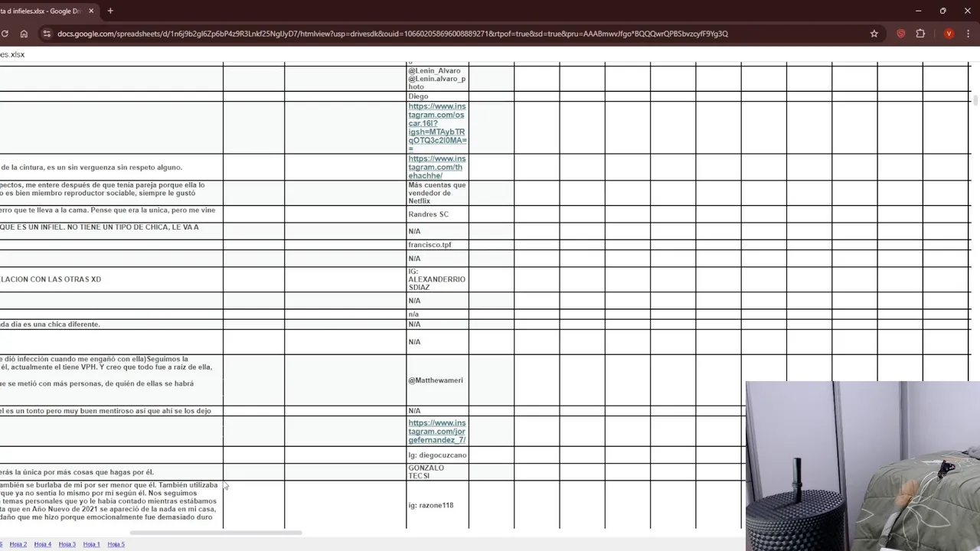Screen dimensions: 980x551
Task: Select text 'QUE ES UN INFIEL. NO TIENE'
Action: [50, 227]
